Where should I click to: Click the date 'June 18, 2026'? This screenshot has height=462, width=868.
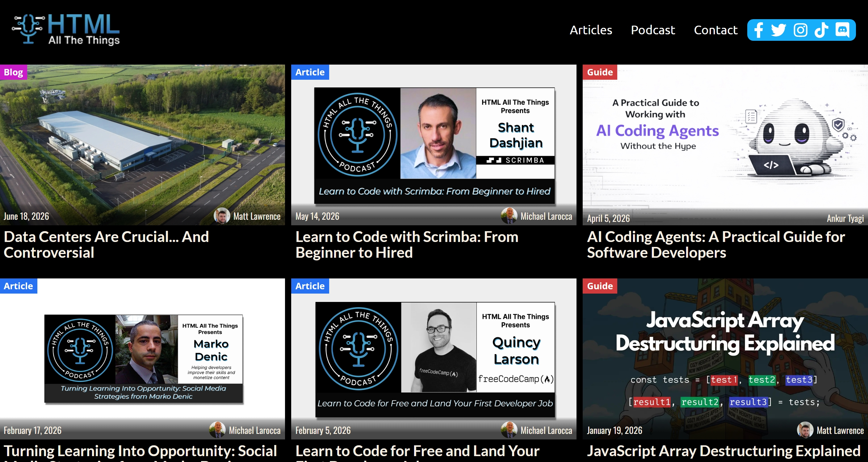[x=26, y=216]
